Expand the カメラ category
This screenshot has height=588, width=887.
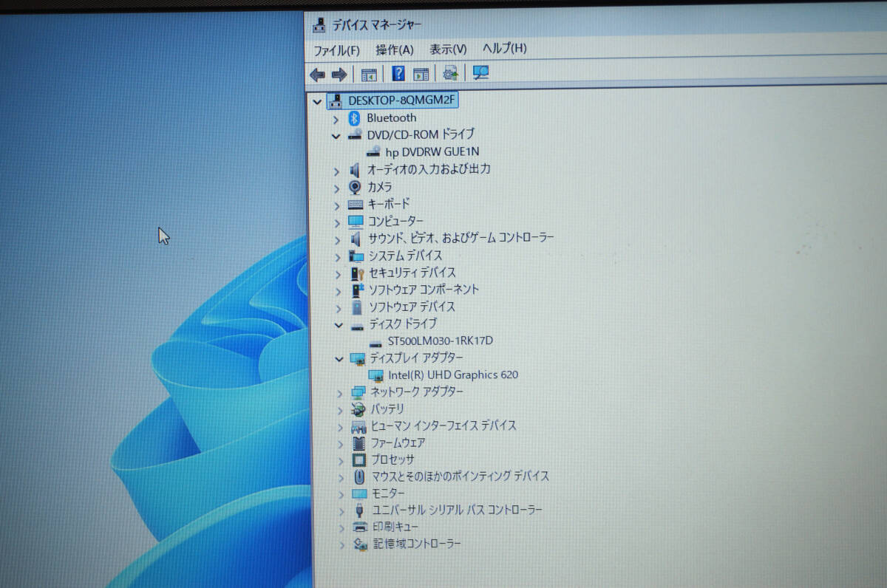337,188
